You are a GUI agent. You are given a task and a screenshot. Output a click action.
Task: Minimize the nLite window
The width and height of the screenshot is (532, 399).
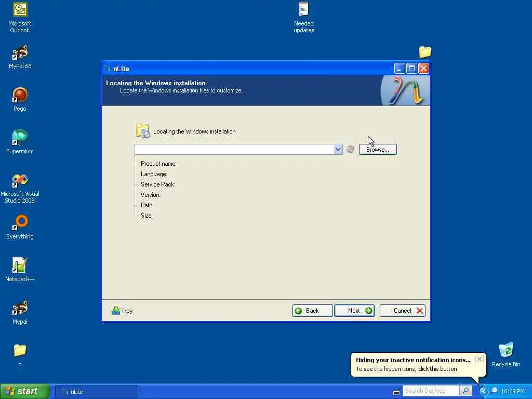tap(400, 69)
